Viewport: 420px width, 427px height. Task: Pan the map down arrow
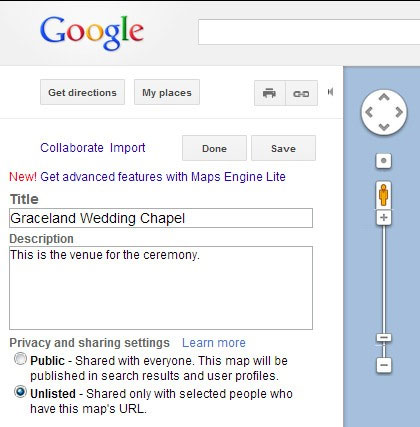(384, 127)
